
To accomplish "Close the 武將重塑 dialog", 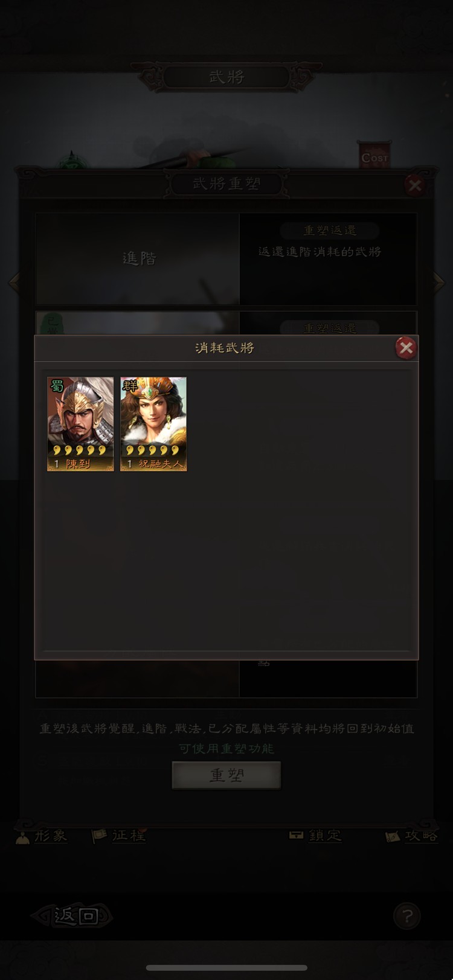I will pos(414,185).
